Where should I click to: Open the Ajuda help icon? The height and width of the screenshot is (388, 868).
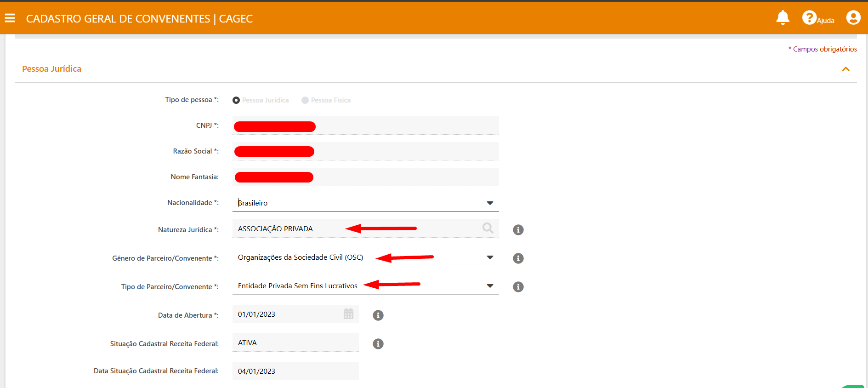pos(809,18)
